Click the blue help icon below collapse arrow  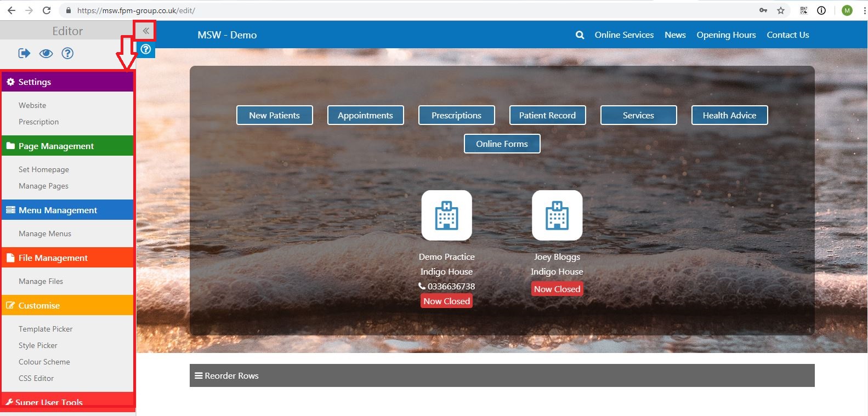click(x=146, y=49)
